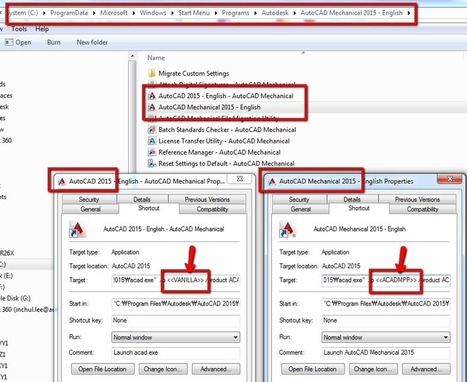Open the Migrate Custom Settings folder icon
Viewport: 467px width, 382px height.
(152, 73)
